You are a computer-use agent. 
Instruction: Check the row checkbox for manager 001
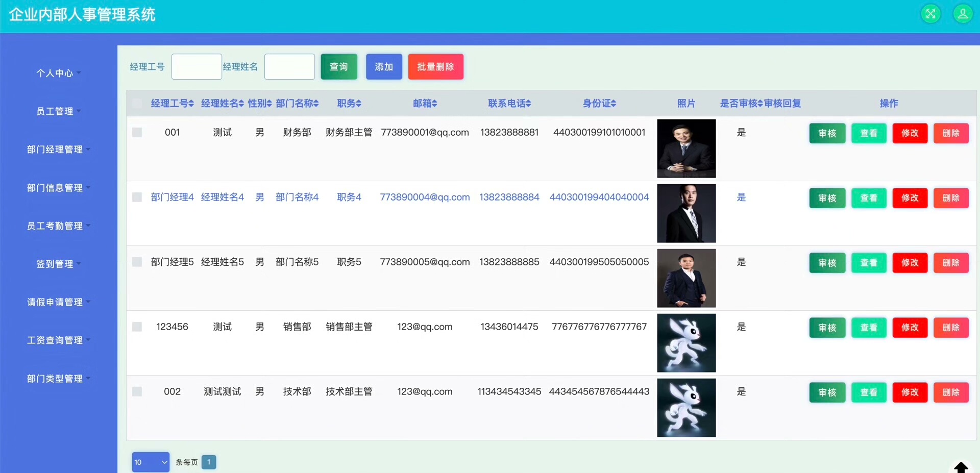(137, 133)
